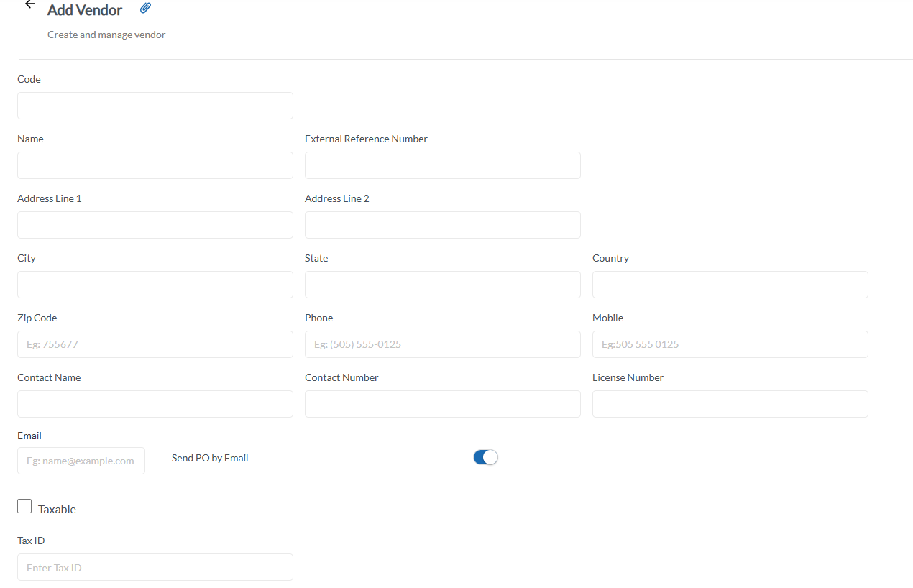Check the Taxable checkbox
The width and height of the screenshot is (913, 588).
tap(24, 506)
